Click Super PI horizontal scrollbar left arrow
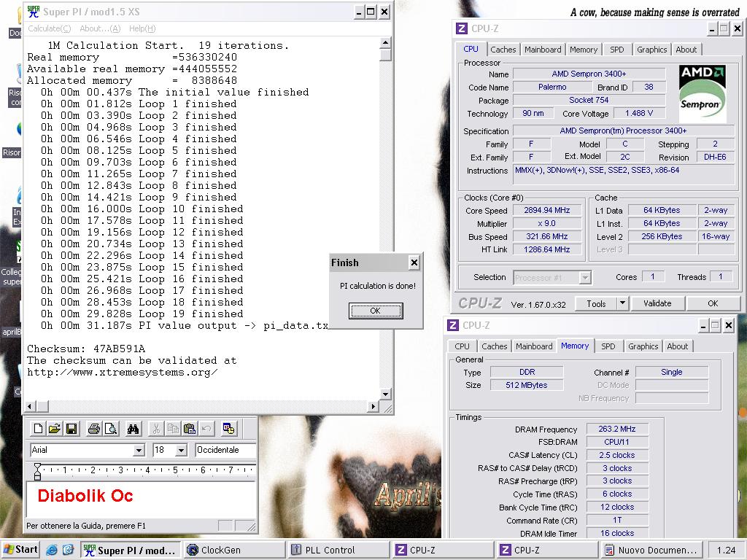747x560 pixels. (x=30, y=406)
